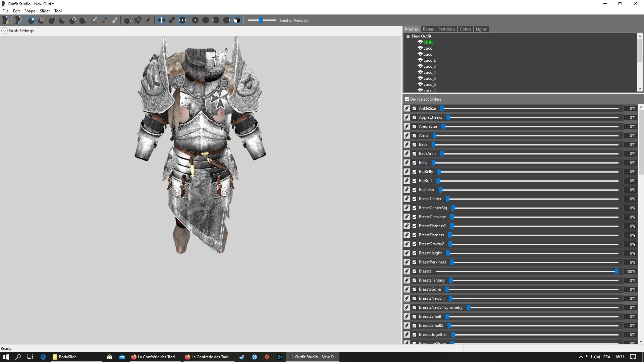This screenshot has width=644, height=362.
Task: Click the FRA language indicator
Action: [x=606, y=357]
